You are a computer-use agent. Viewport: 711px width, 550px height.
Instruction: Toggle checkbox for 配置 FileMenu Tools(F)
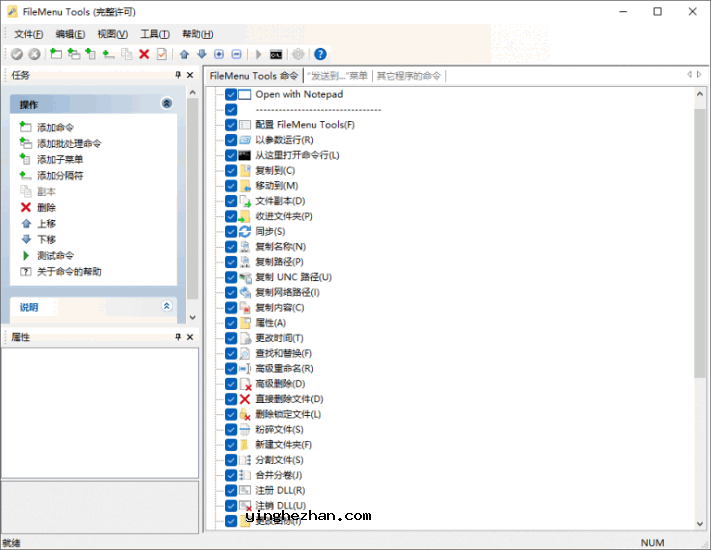pos(231,125)
